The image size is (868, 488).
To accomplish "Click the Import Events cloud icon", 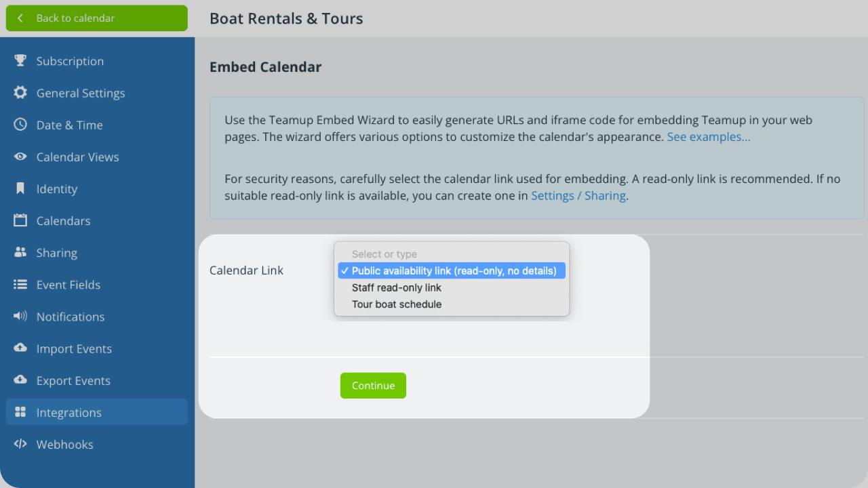I will point(20,348).
